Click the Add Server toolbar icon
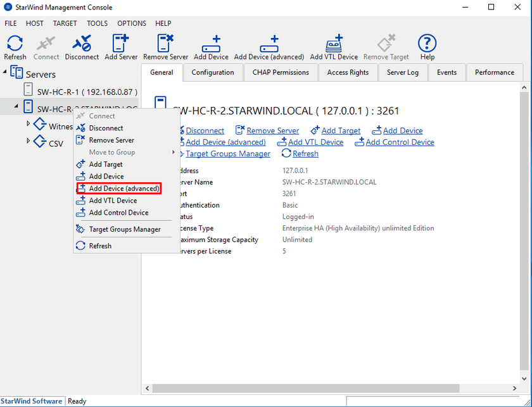The height and width of the screenshot is (407, 532). [119, 42]
